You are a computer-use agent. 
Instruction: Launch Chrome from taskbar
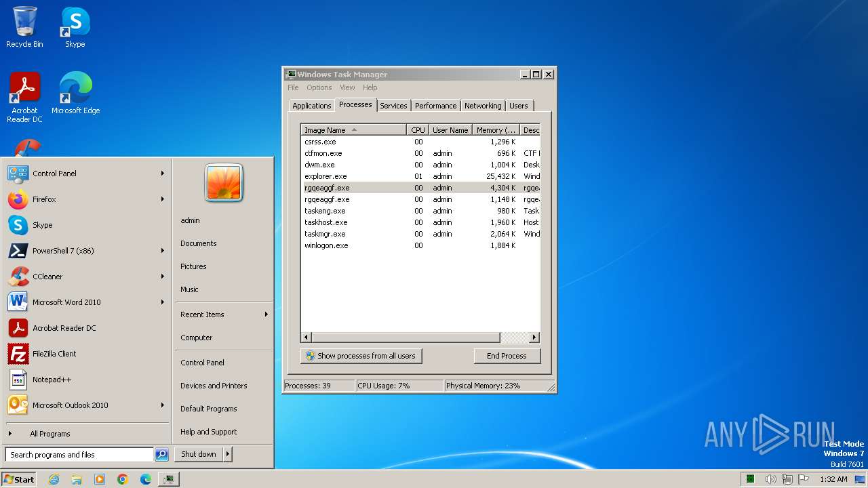123,479
